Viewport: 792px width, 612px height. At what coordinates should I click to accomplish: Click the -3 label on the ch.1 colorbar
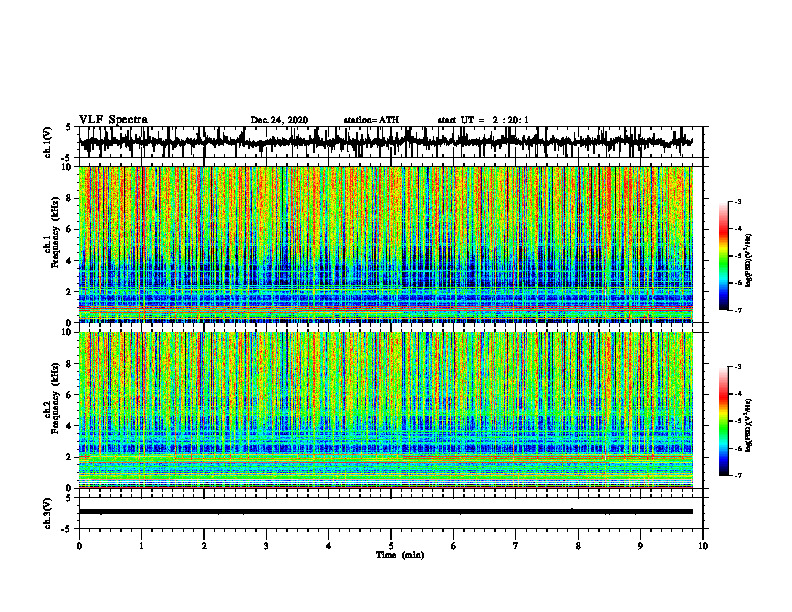pos(738,202)
